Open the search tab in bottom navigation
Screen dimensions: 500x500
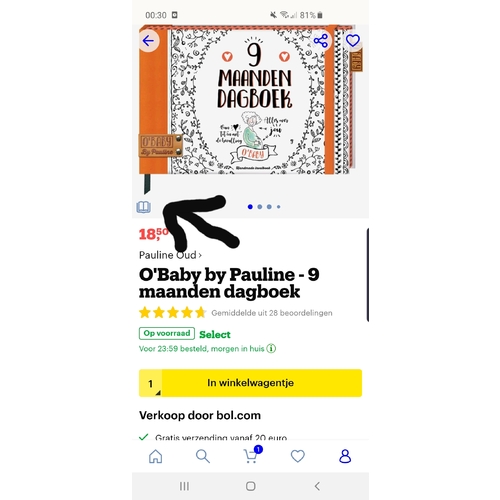click(x=203, y=456)
